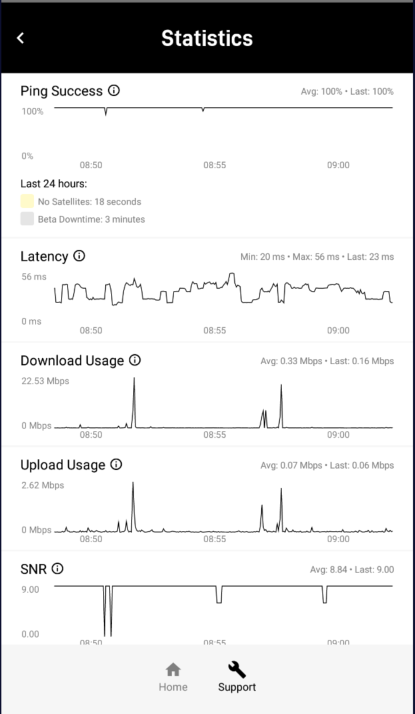Switch to the Home tab label
This screenshot has height=714, width=415.
pos(173,687)
